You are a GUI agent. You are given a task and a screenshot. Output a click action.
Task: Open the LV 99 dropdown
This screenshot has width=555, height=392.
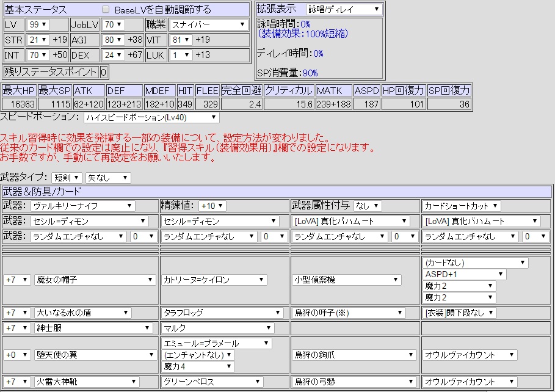click(x=38, y=25)
